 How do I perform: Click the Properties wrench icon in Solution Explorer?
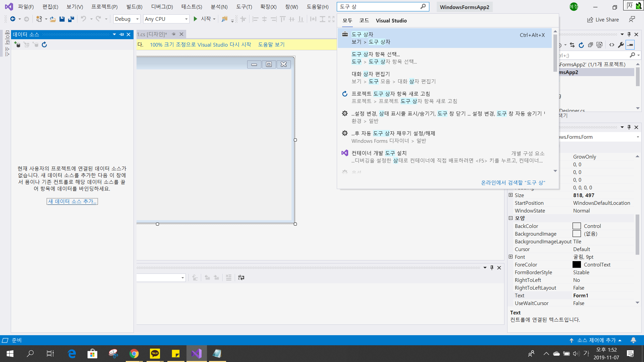coord(621,45)
